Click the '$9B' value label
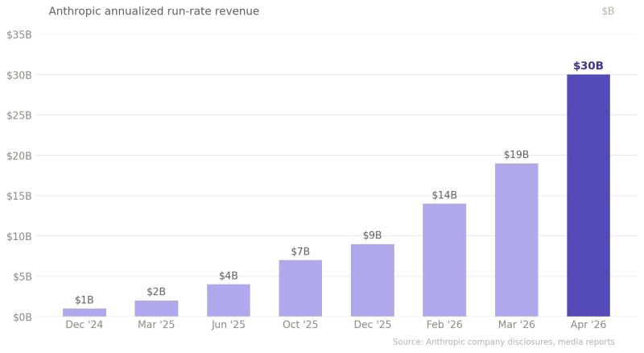Screen dimensions: 644x353 pos(373,235)
